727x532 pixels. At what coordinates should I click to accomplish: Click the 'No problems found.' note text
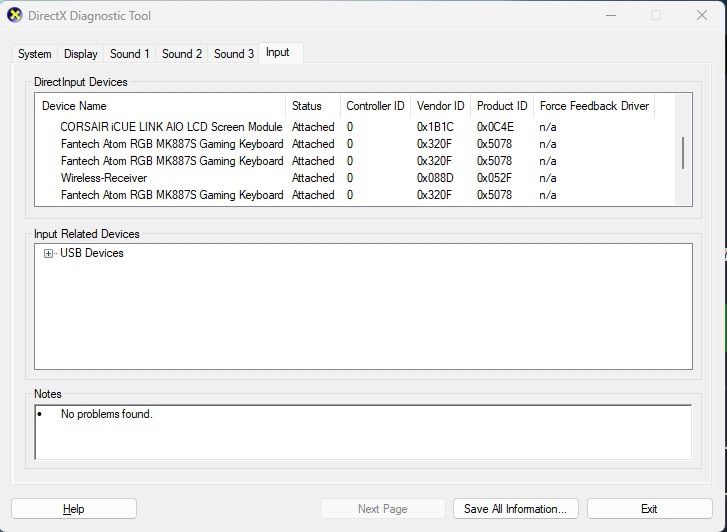point(107,414)
